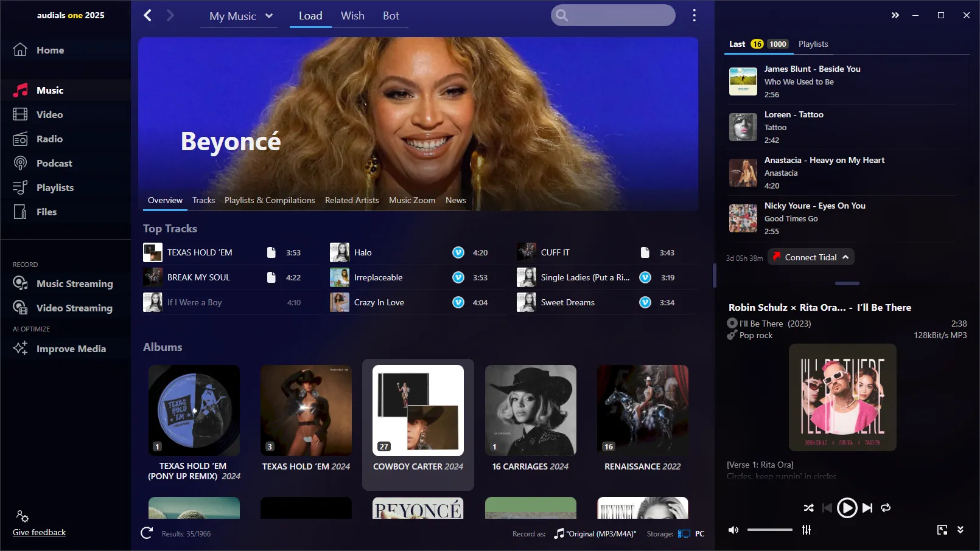Screen dimensions: 980x551
Task: Switch to the Bot tab
Action: pyautogui.click(x=391, y=16)
